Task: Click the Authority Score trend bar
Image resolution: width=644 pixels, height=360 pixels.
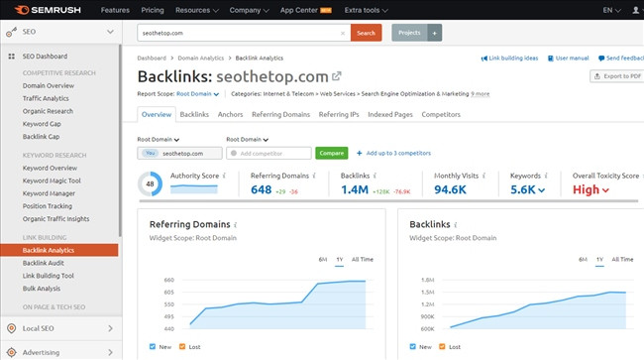Action: click(194, 189)
